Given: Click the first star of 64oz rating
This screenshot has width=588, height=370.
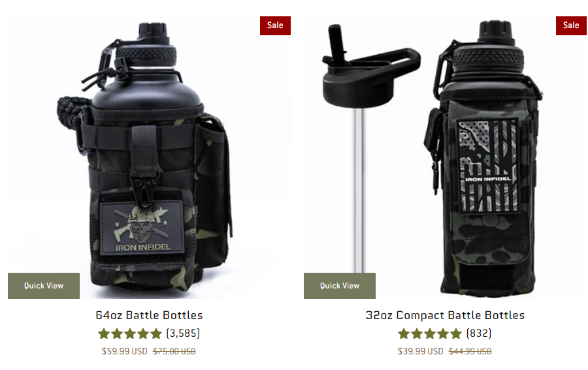Looking at the screenshot, I should (x=104, y=333).
